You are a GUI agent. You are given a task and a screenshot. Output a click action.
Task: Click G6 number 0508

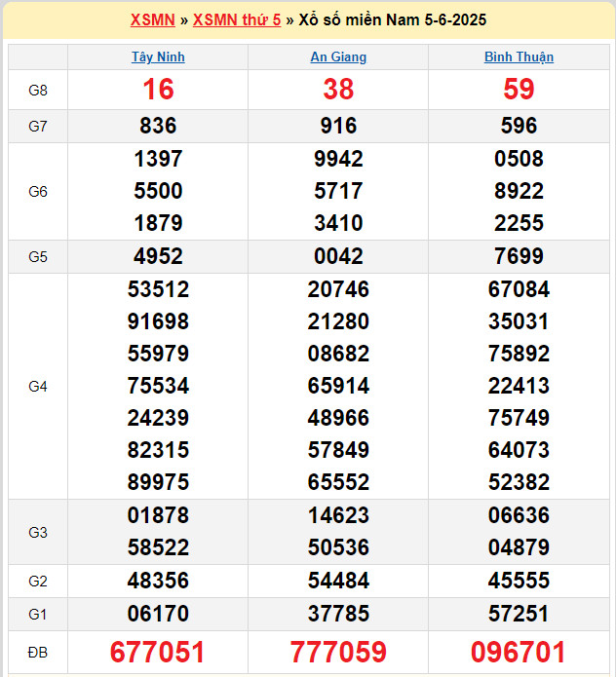[x=519, y=159]
